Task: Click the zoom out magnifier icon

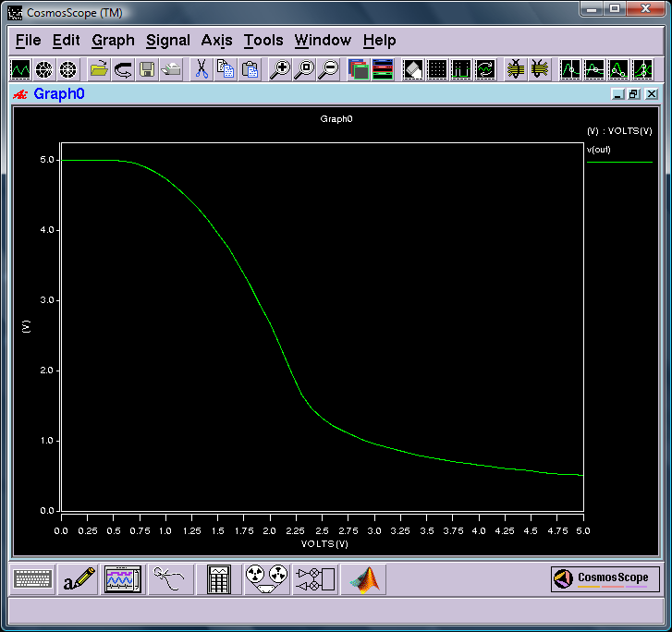Action: point(329,69)
